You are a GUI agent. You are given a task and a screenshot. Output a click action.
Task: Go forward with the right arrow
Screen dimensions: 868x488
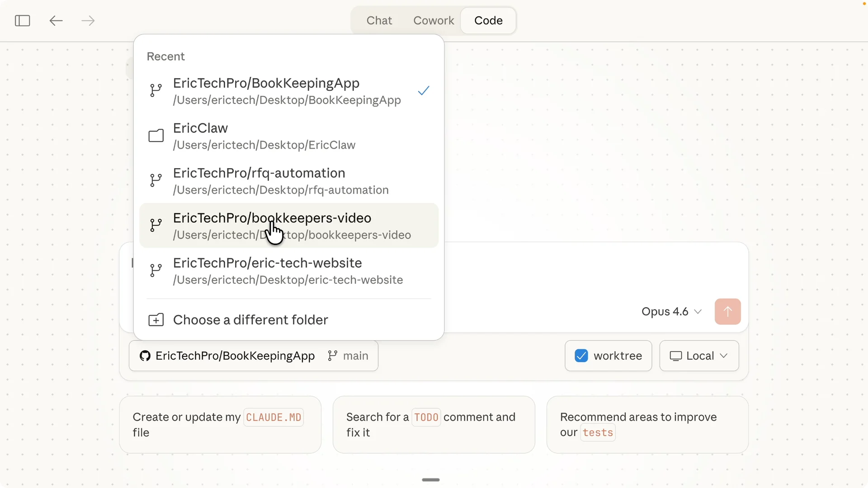click(x=88, y=20)
